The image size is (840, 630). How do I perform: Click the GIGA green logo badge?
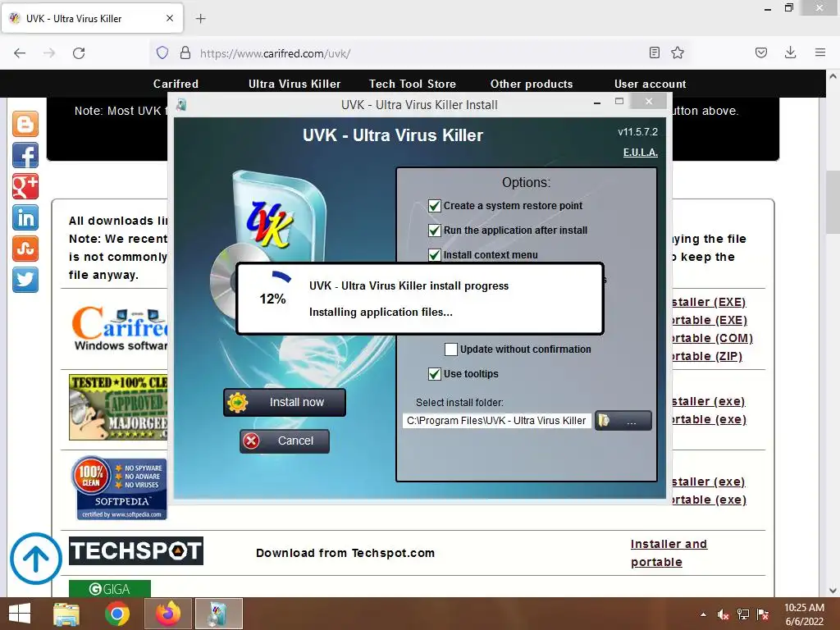pyautogui.click(x=110, y=589)
